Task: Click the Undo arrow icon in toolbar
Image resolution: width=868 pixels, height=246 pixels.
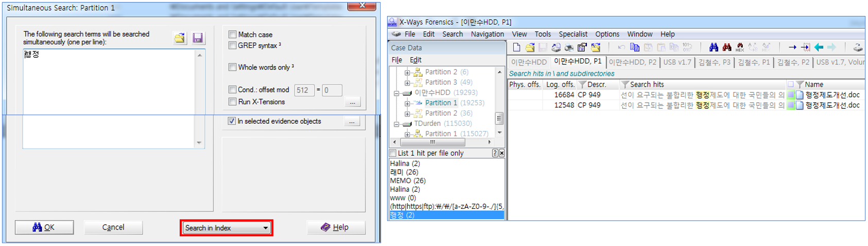Action: [621, 47]
